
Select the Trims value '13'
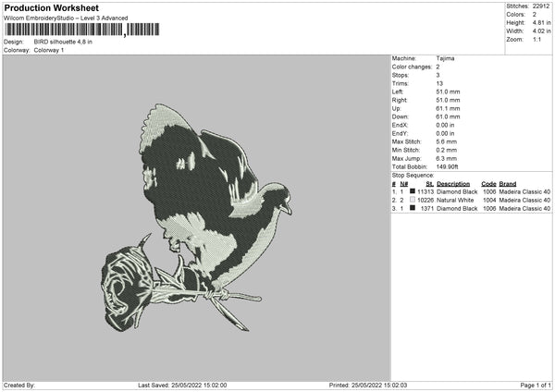[x=439, y=83]
